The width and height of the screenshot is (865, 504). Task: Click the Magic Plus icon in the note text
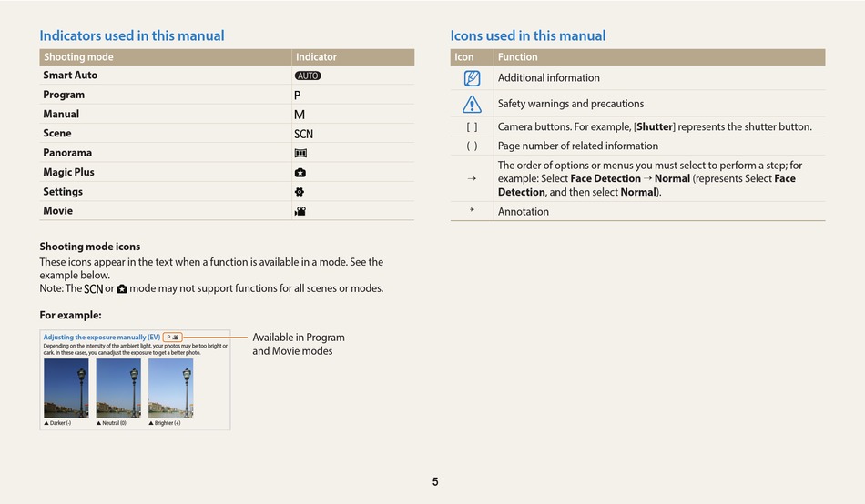[122, 289]
